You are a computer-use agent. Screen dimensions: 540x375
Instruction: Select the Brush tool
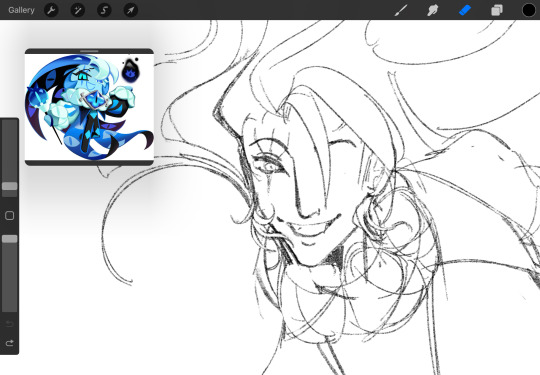pyautogui.click(x=401, y=10)
